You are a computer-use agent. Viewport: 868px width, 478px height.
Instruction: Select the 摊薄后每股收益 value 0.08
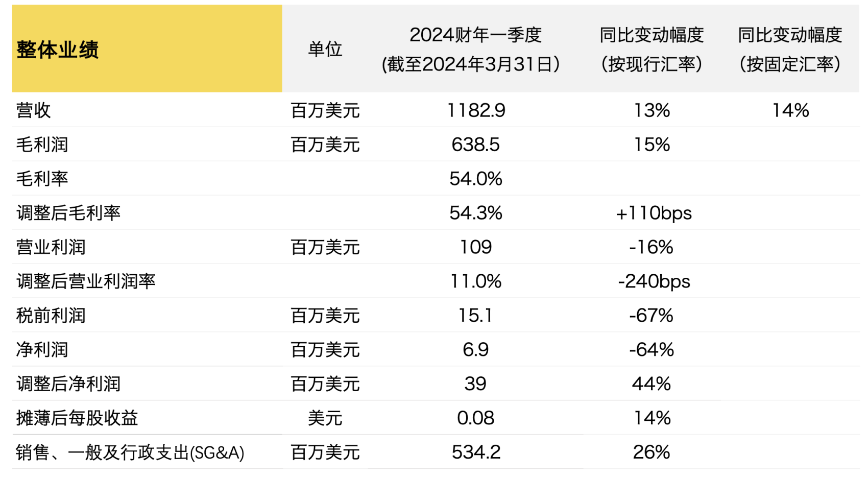[x=476, y=418]
